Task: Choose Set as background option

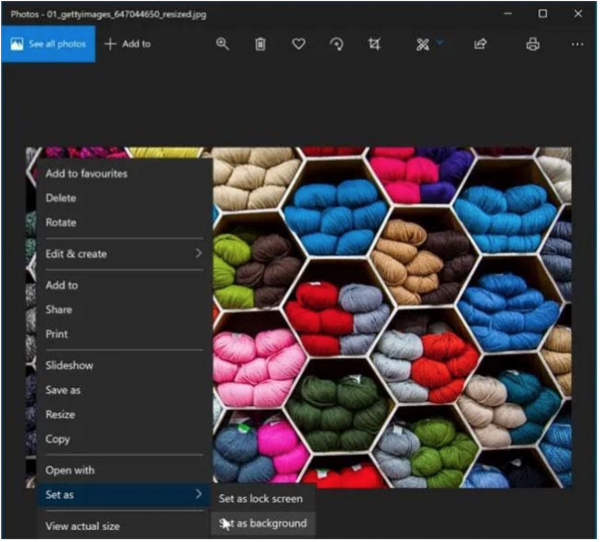Action: (263, 523)
